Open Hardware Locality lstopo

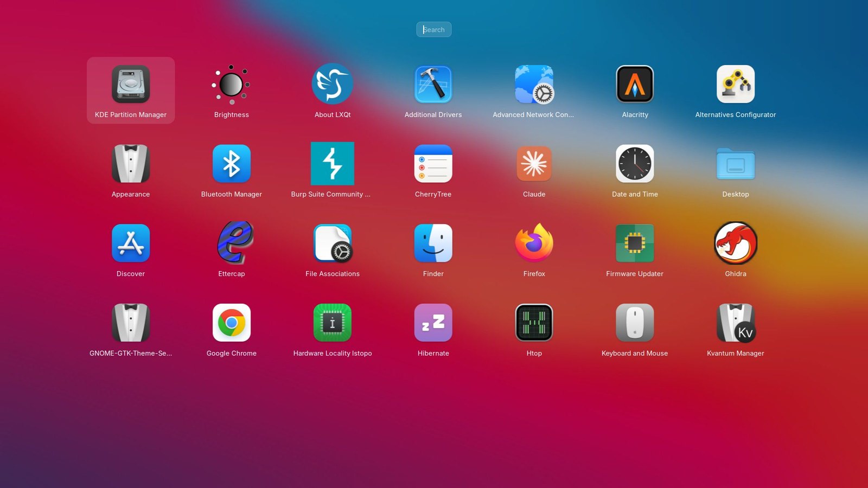pyautogui.click(x=333, y=323)
